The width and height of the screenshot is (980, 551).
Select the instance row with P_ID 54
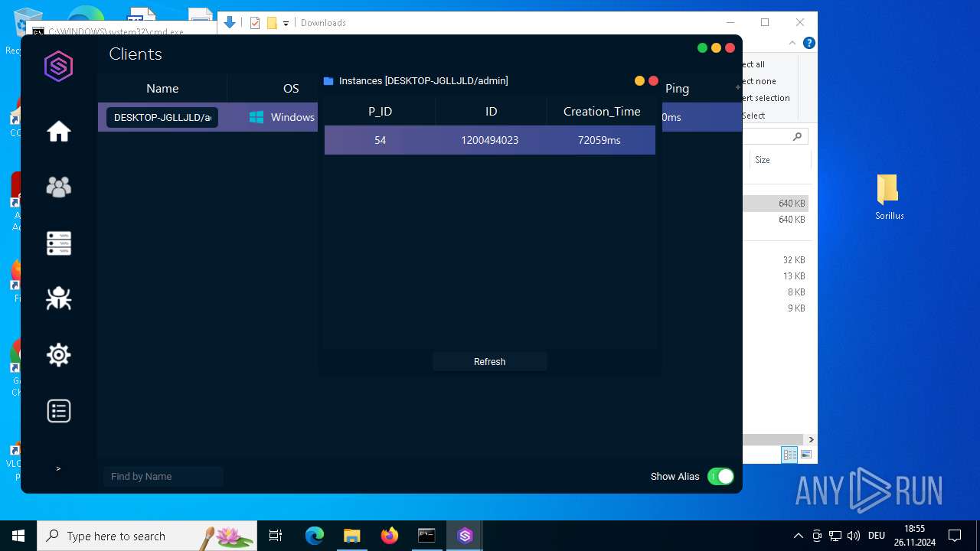click(x=490, y=140)
